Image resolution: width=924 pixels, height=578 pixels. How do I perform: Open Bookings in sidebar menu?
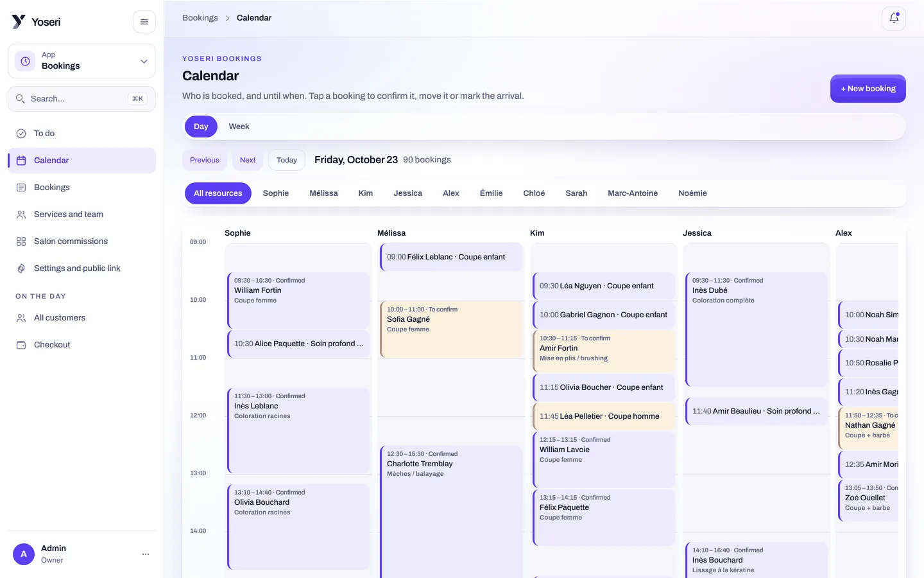81,188
